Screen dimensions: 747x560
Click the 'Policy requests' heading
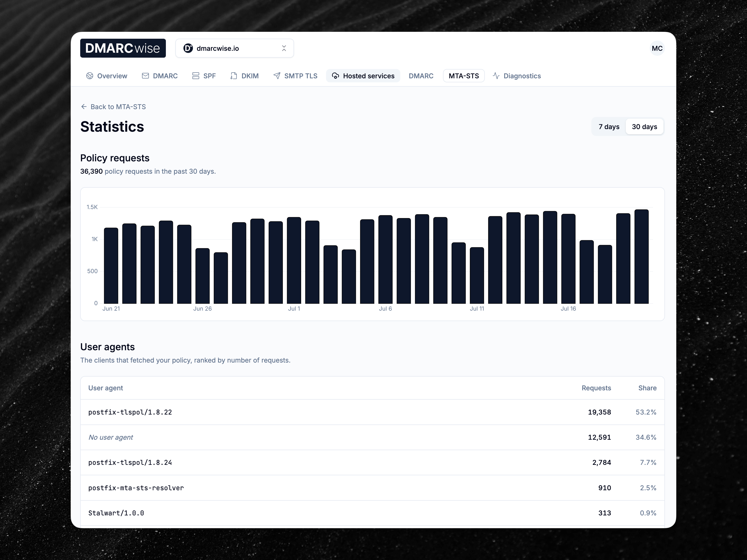pyautogui.click(x=115, y=158)
